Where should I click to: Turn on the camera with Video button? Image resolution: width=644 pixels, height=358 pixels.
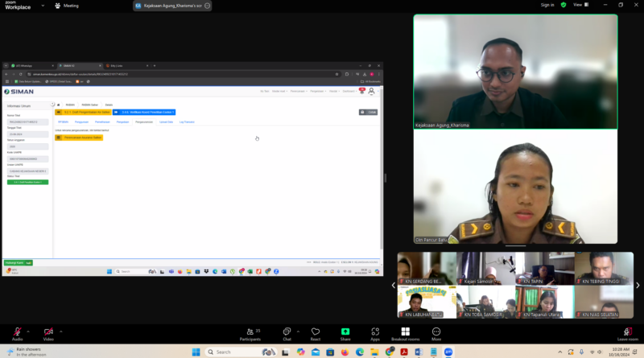coord(48,333)
